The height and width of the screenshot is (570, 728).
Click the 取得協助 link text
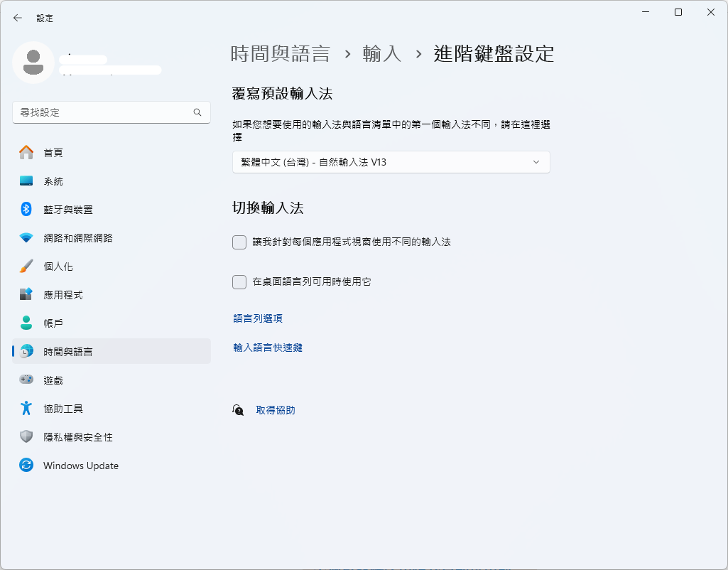pyautogui.click(x=276, y=410)
